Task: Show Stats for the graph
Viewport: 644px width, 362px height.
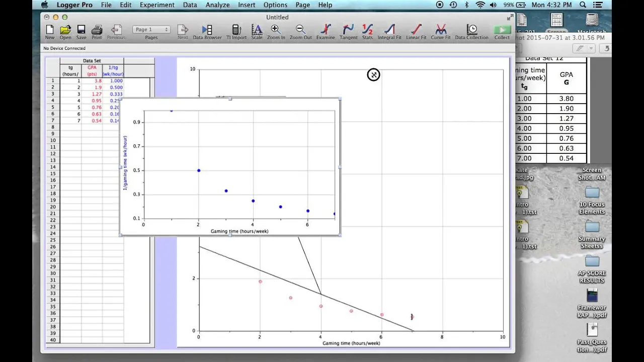Action: tap(367, 32)
